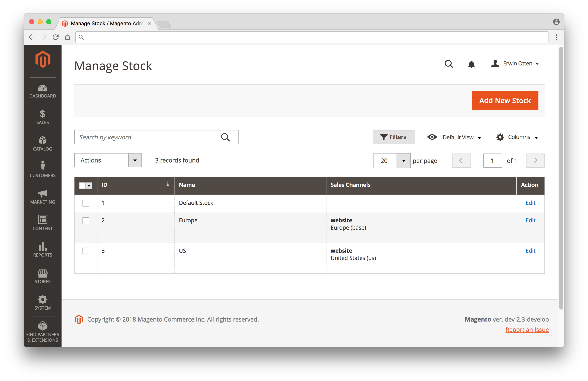
Task: Click the Add New Stock button
Action: pos(505,101)
